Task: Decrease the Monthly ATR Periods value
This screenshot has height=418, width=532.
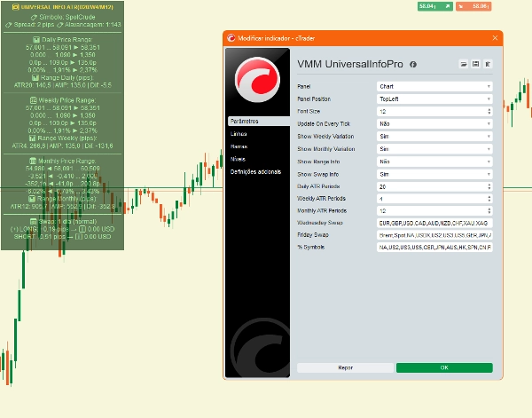Action: 489,213
